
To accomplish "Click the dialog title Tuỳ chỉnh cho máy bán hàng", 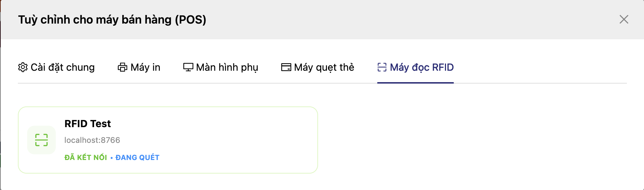I will pyautogui.click(x=112, y=20).
